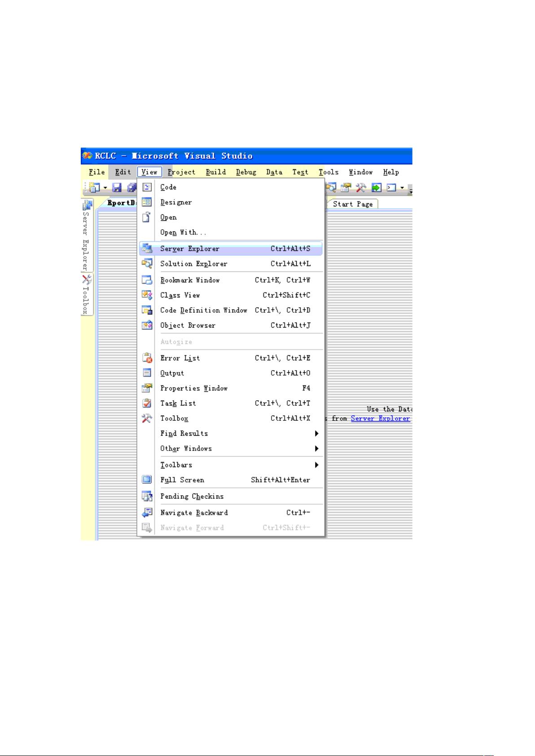Click the Save All toolbar icon
Screen dimensions: 535x756
coord(131,188)
